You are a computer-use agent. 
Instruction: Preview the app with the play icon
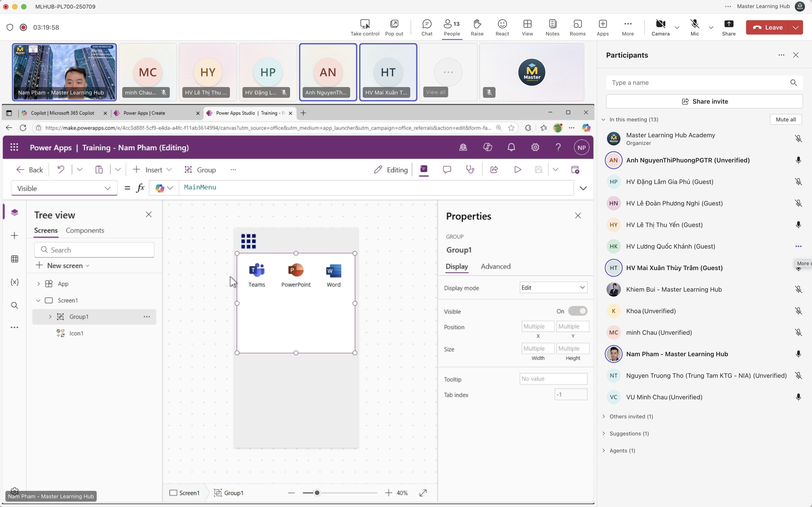pyautogui.click(x=517, y=170)
